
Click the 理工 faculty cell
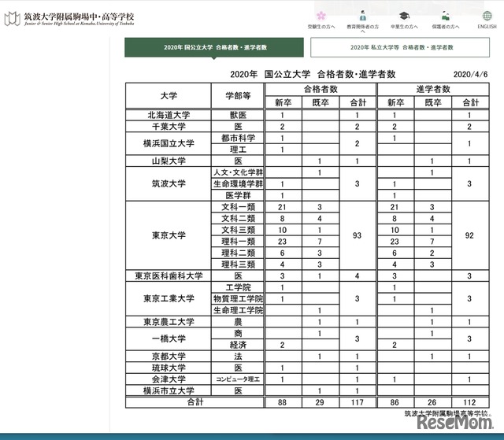[238, 150]
